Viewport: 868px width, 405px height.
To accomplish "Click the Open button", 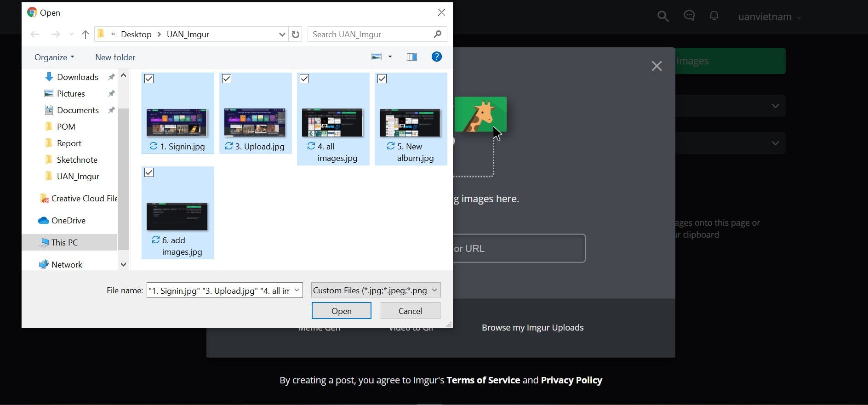I will click(x=342, y=311).
